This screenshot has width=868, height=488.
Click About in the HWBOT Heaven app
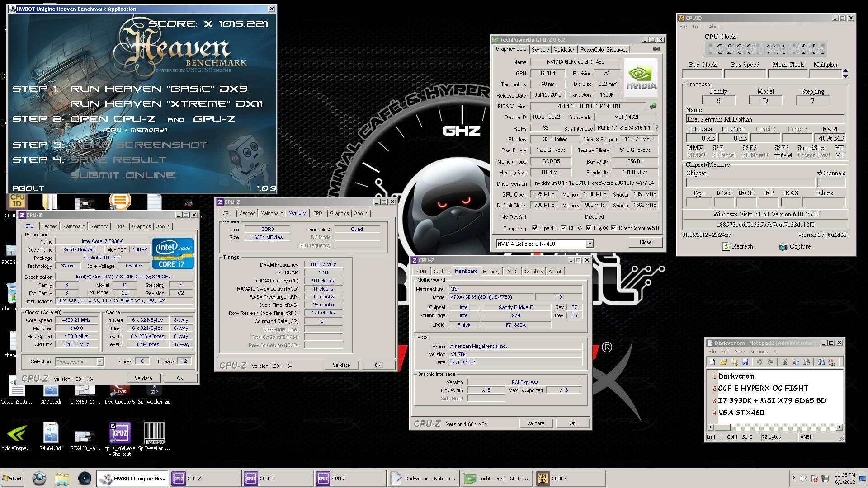point(28,188)
